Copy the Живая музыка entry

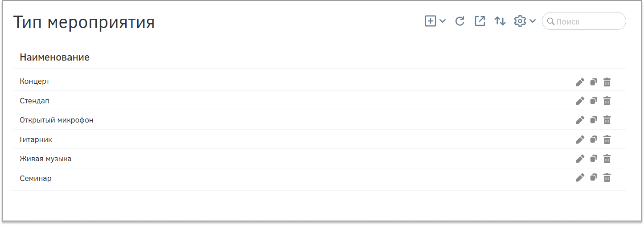click(x=593, y=159)
